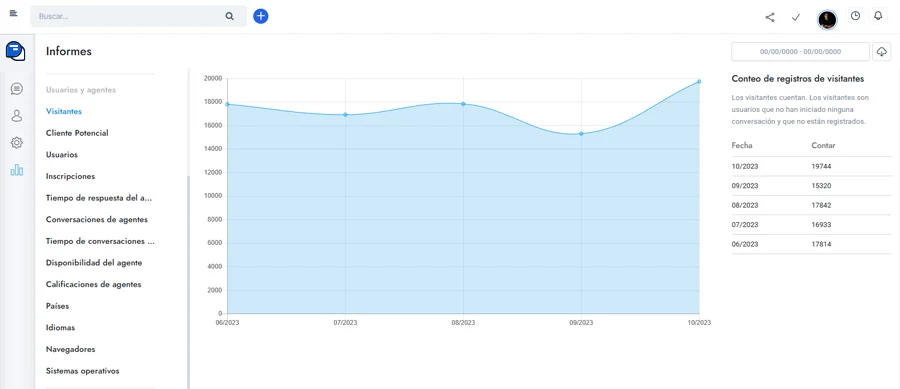Open Tiempo de respuesta del agente report
The height and width of the screenshot is (389, 900).
(99, 198)
